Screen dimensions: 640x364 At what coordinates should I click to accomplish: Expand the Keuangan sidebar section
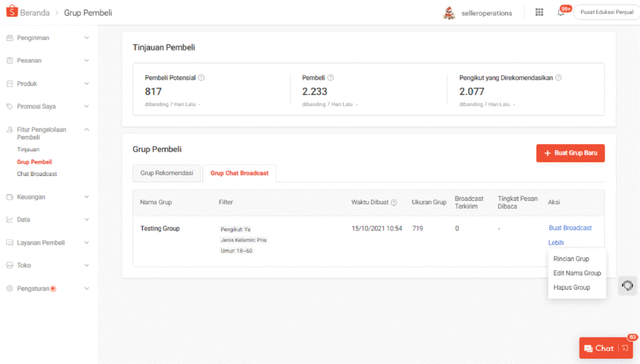click(86, 197)
